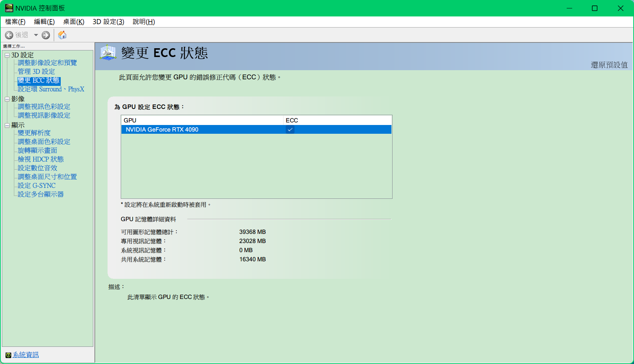Select 檢視 HDCP 狀態 in tree

click(x=41, y=159)
